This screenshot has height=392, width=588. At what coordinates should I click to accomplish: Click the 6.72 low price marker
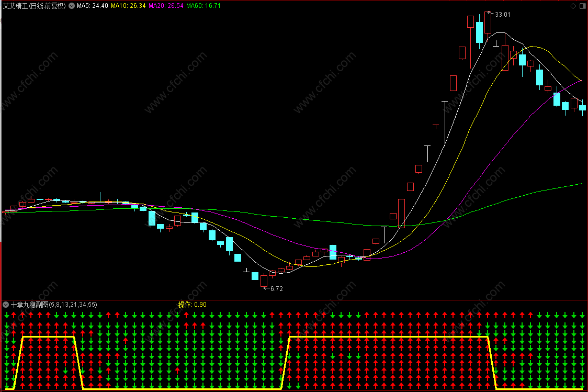coord(276,289)
